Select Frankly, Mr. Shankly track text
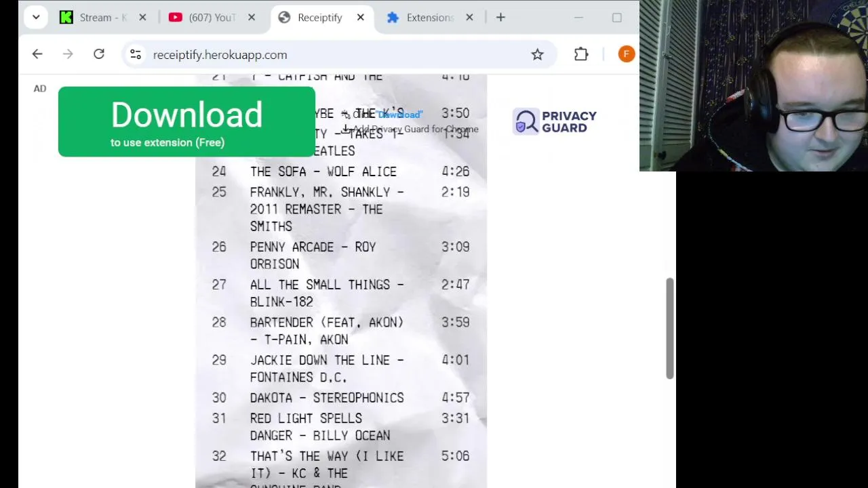 click(x=327, y=209)
